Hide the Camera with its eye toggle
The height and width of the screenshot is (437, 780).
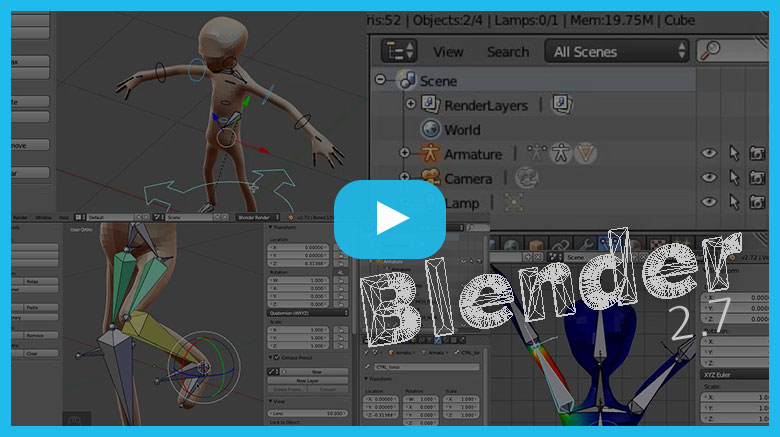(x=709, y=177)
